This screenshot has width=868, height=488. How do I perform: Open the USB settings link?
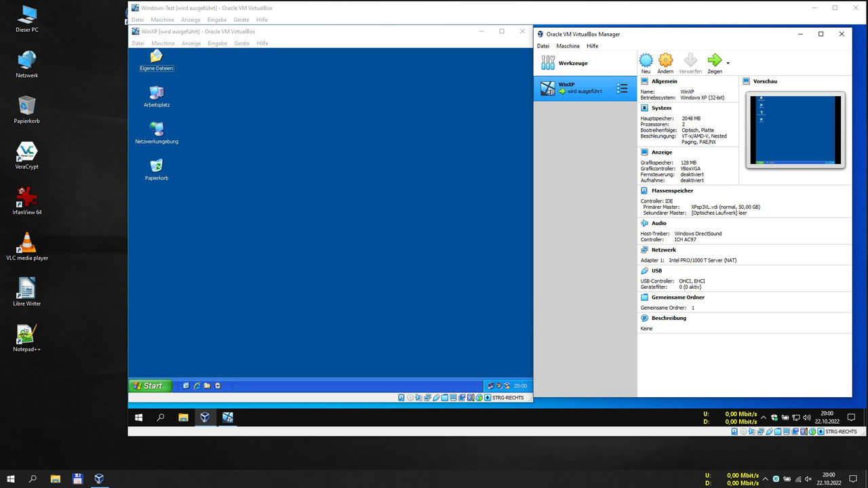(656, 270)
